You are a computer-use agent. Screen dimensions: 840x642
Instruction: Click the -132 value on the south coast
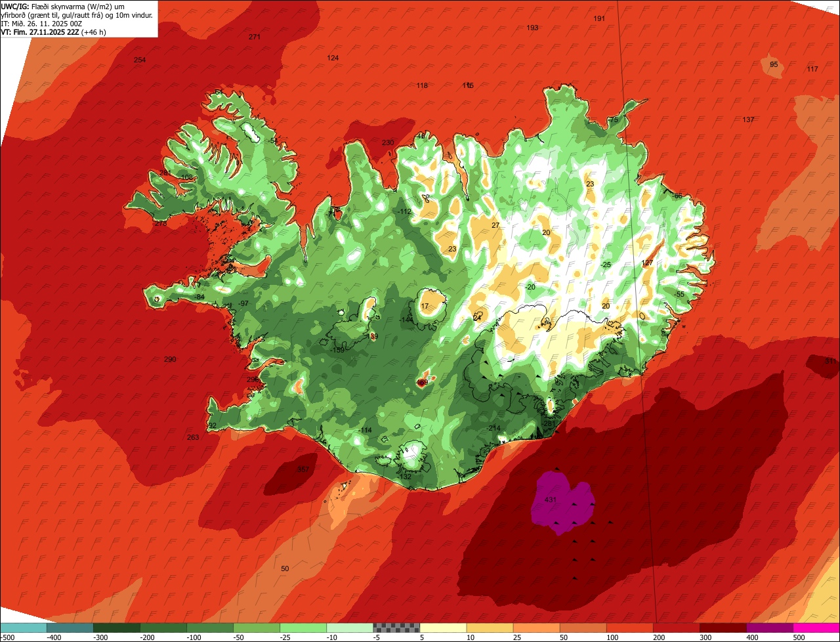405,477
